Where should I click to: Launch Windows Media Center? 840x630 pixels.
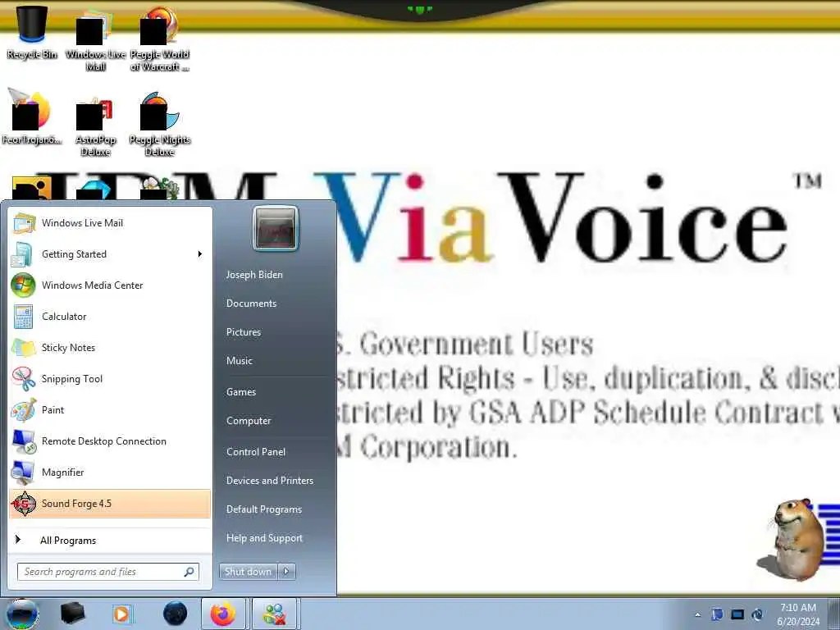[x=110, y=285]
